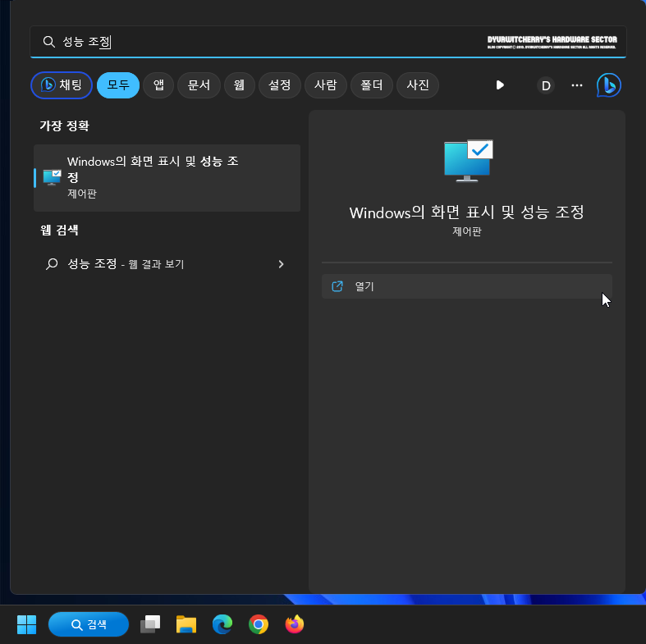Switch to the 문서 filter tab
This screenshot has width=646, height=644.
(x=199, y=85)
